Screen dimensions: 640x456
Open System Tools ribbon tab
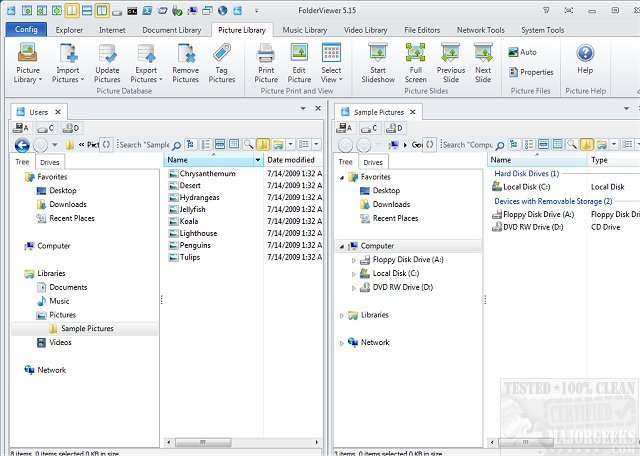[x=542, y=30]
